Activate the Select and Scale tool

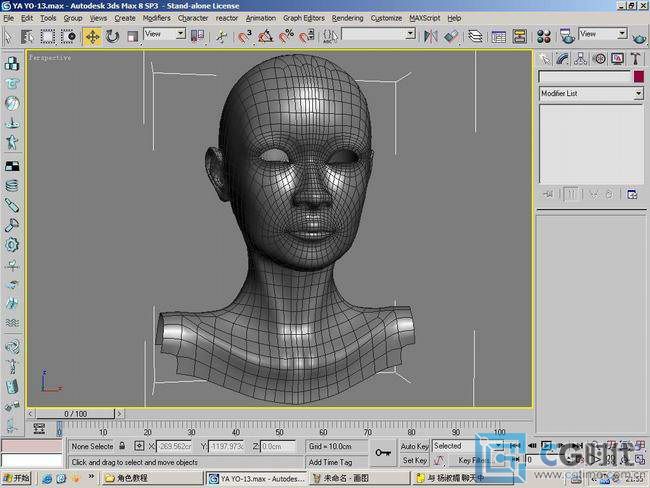[133, 36]
